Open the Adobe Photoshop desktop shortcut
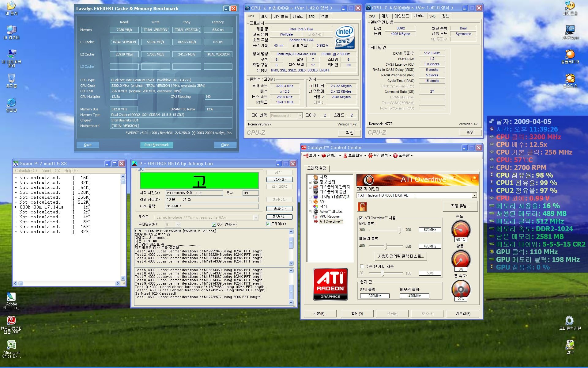The height and width of the screenshot is (368, 588). [x=11, y=301]
